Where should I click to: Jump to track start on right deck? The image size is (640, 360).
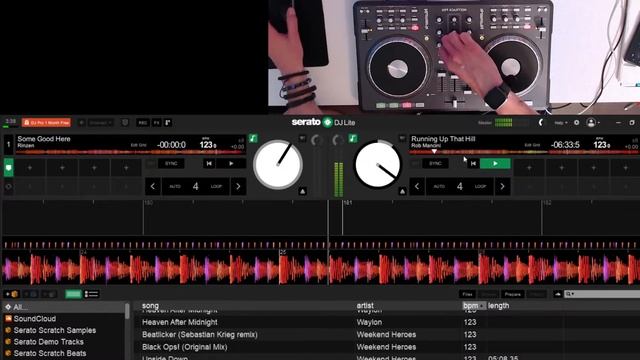(473, 164)
